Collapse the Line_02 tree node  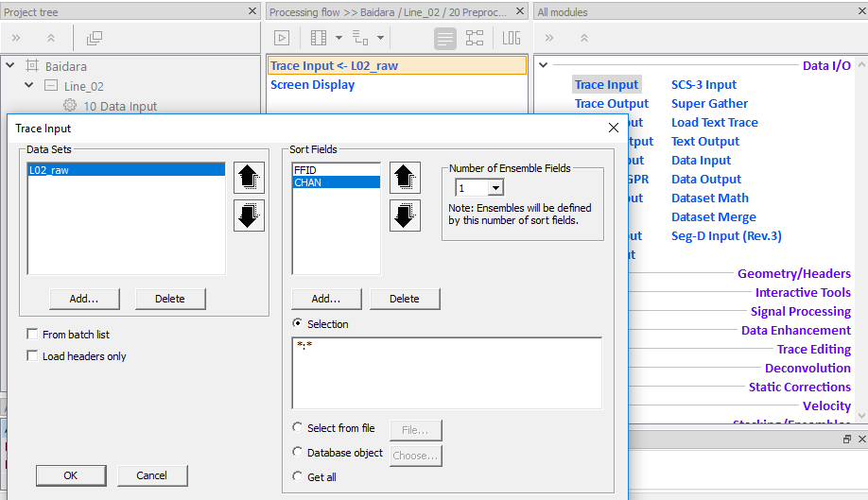click(x=29, y=85)
